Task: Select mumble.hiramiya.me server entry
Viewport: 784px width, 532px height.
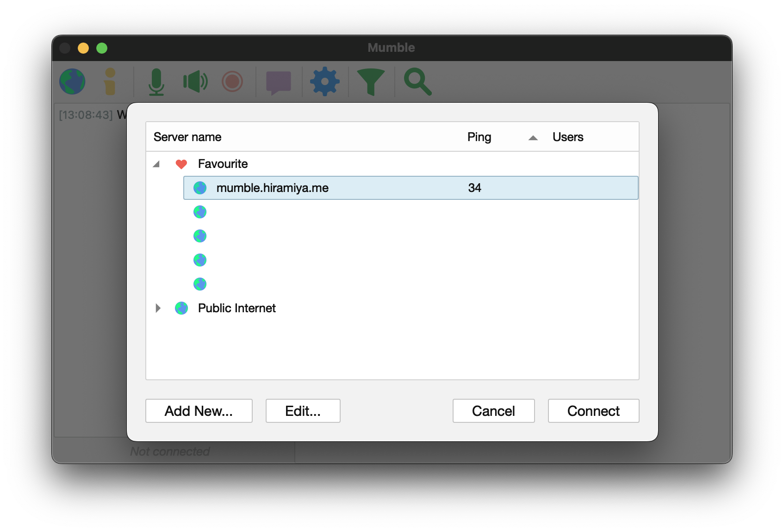Action: pyautogui.click(x=272, y=188)
